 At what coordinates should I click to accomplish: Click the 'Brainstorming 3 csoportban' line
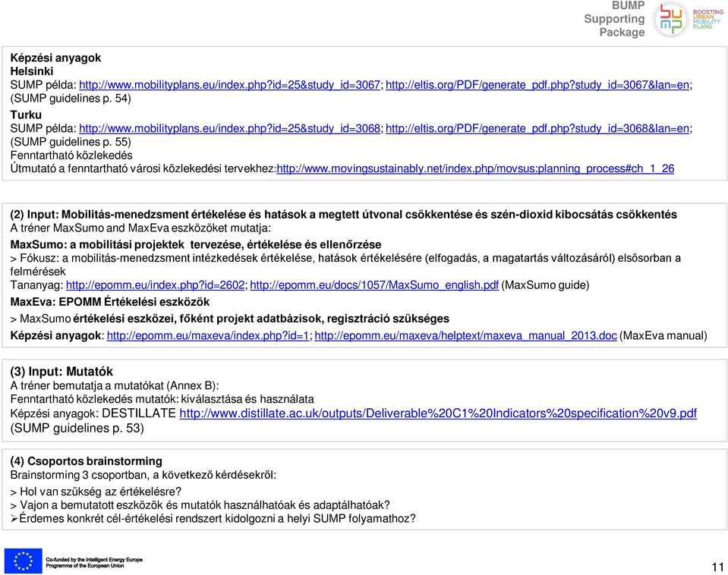[143, 475]
